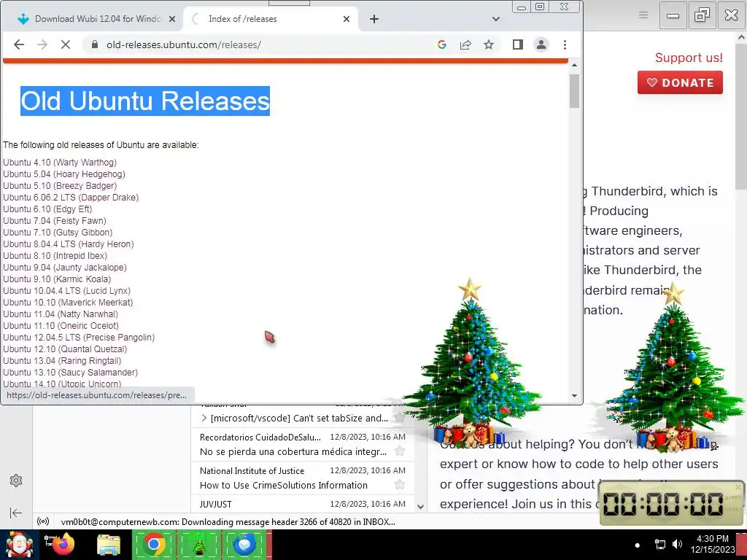747x560 pixels.
Task: Go back in Chrome history
Action: coord(18,44)
